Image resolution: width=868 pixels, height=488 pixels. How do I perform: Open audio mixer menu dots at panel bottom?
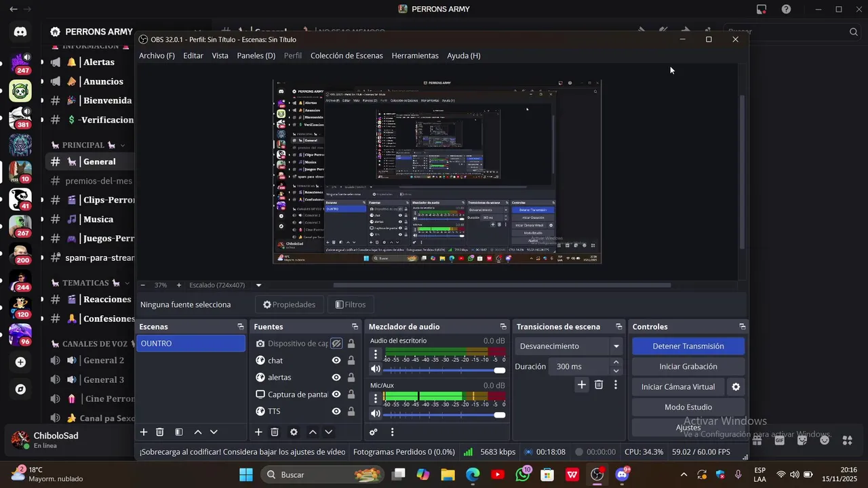click(392, 432)
